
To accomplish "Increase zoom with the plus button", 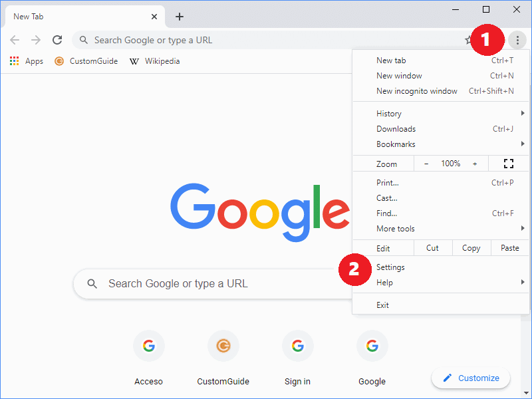I will (x=475, y=164).
